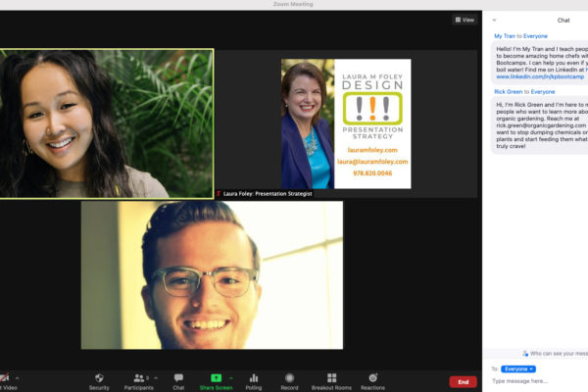588x392 pixels.
Task: Click the muted mic icon beside Laura Foley
Action: point(219,194)
